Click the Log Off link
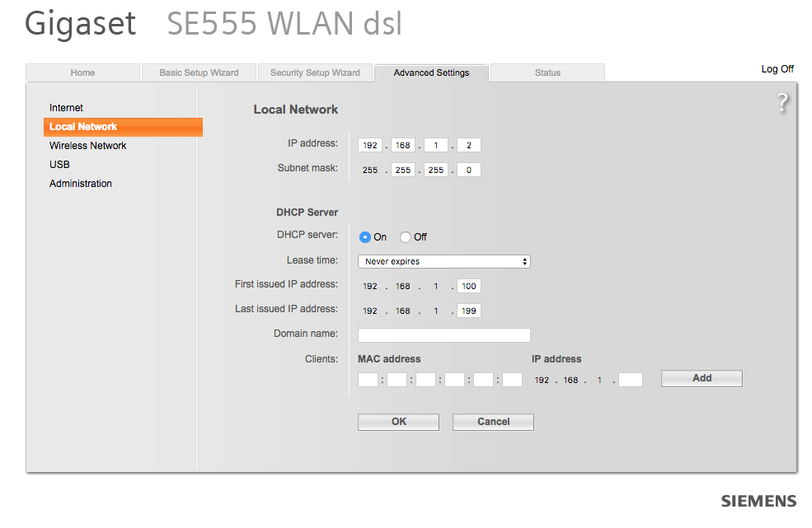The image size is (812, 528). click(x=777, y=69)
